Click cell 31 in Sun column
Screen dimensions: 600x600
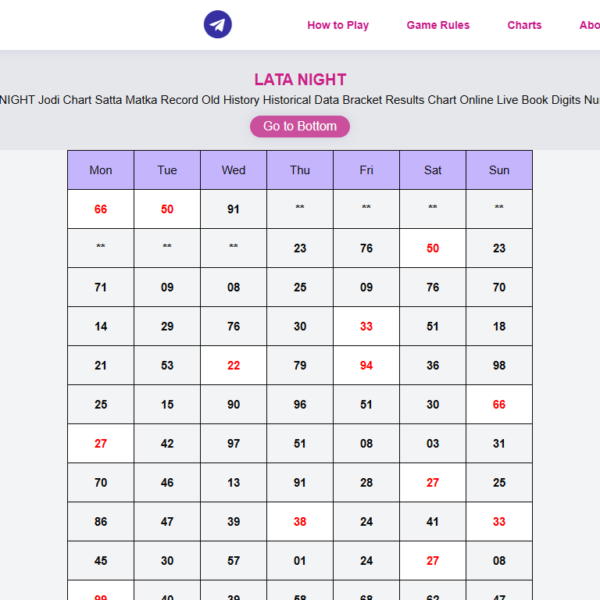tap(499, 443)
